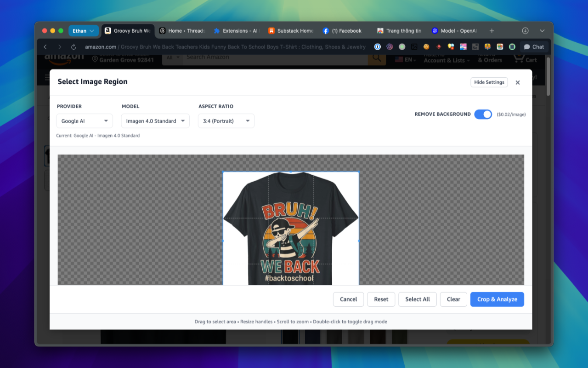Screen dimensions: 588x368
Task: Switch to the Trang thông tin tab
Action: [399, 31]
